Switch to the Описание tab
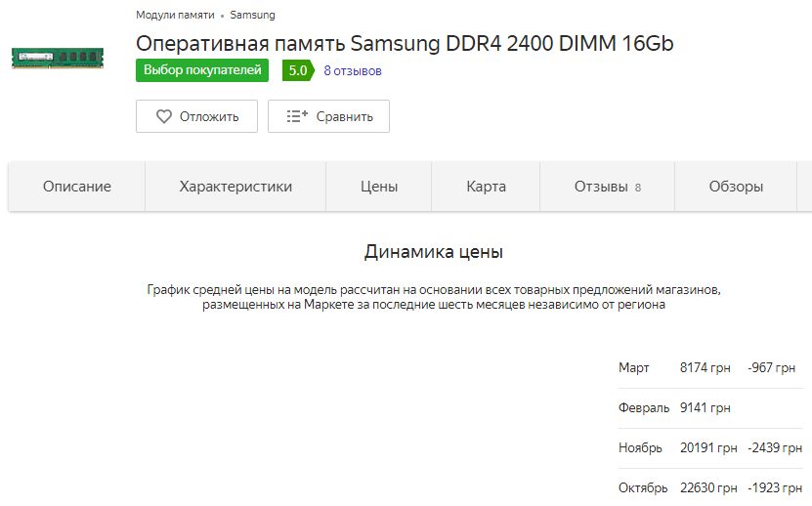The image size is (812, 506). tap(77, 187)
